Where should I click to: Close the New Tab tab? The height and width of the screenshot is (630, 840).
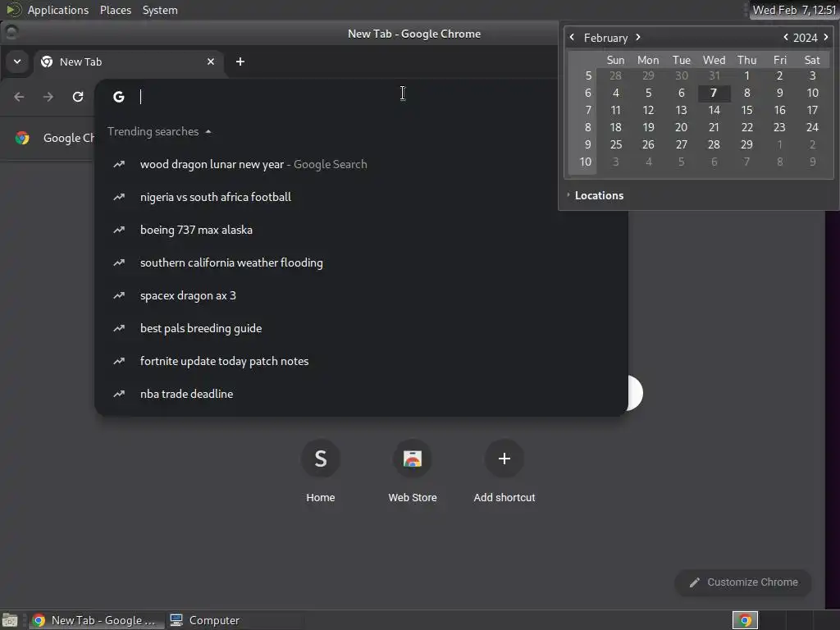click(211, 62)
